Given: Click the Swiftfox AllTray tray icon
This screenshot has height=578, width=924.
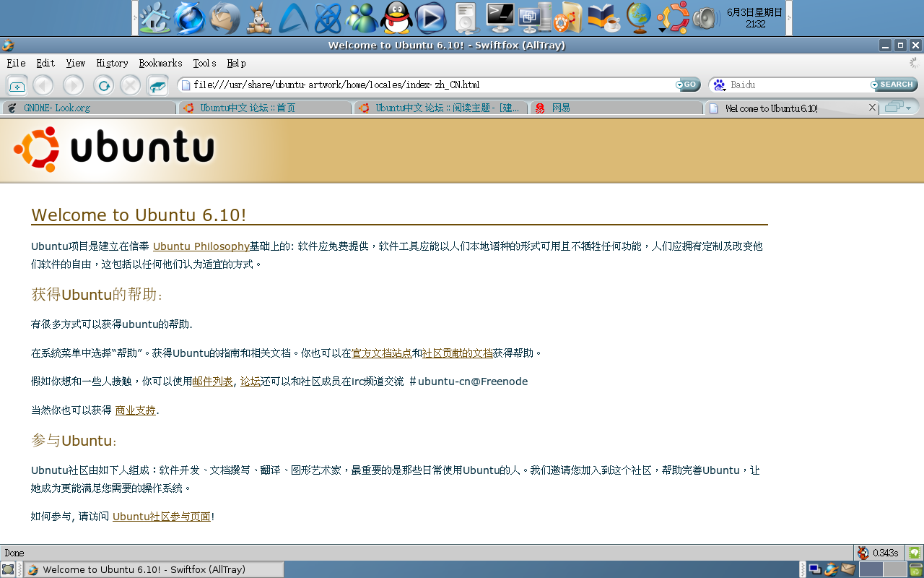Looking at the screenshot, I should pos(832,569).
